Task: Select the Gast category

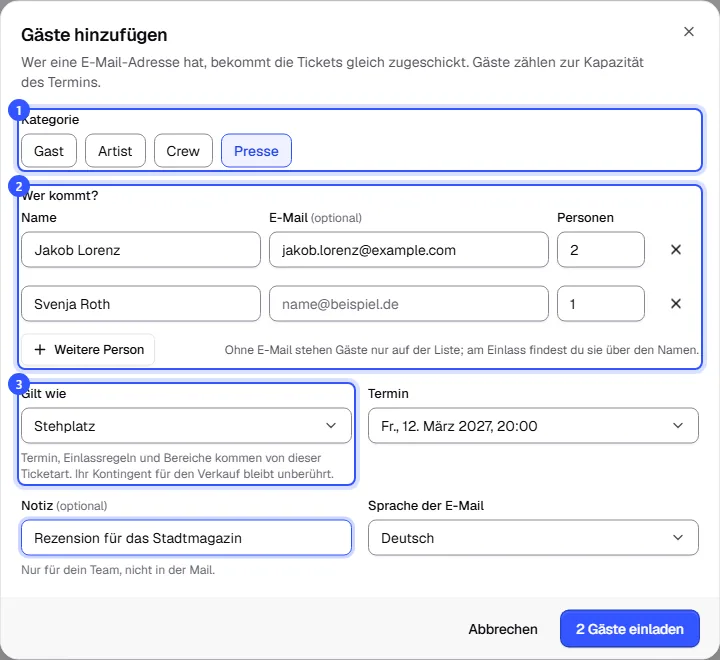Action: pos(49,151)
